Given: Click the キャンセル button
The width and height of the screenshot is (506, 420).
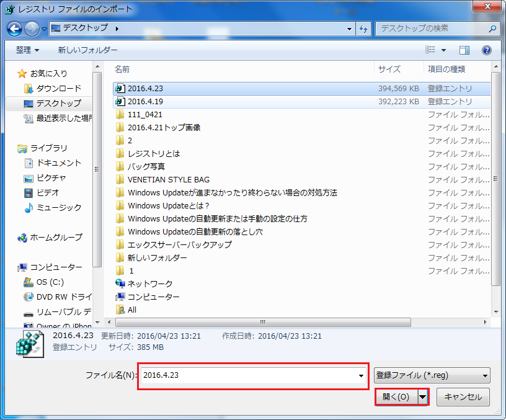Looking at the screenshot, I should tap(463, 397).
